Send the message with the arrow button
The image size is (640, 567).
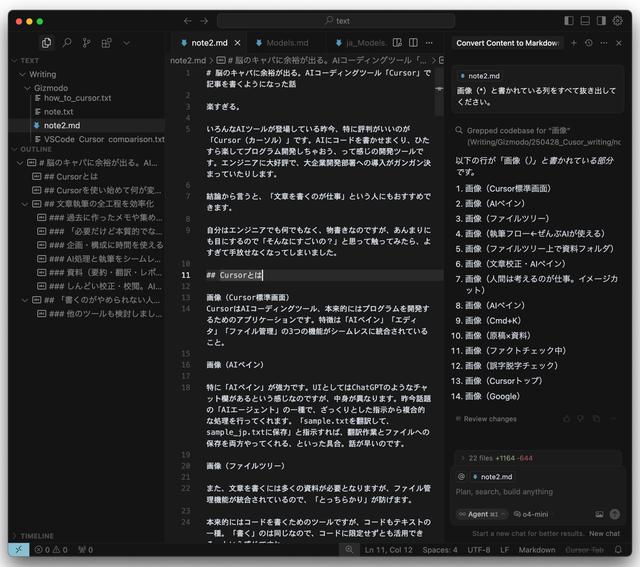click(x=615, y=514)
